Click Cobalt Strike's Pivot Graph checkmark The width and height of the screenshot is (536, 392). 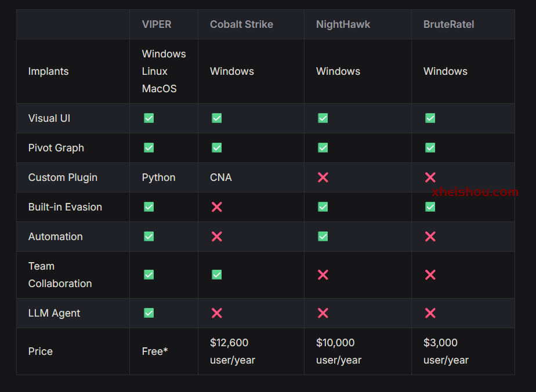217,148
